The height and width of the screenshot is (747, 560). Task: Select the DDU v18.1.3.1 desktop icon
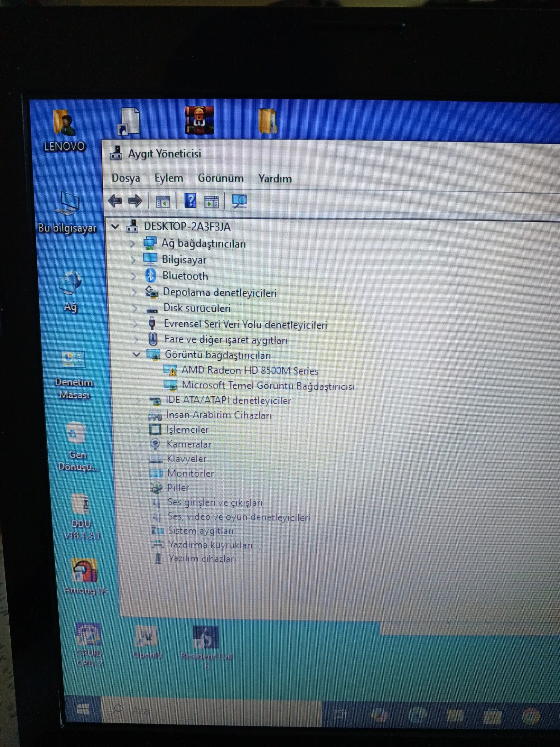(x=82, y=517)
